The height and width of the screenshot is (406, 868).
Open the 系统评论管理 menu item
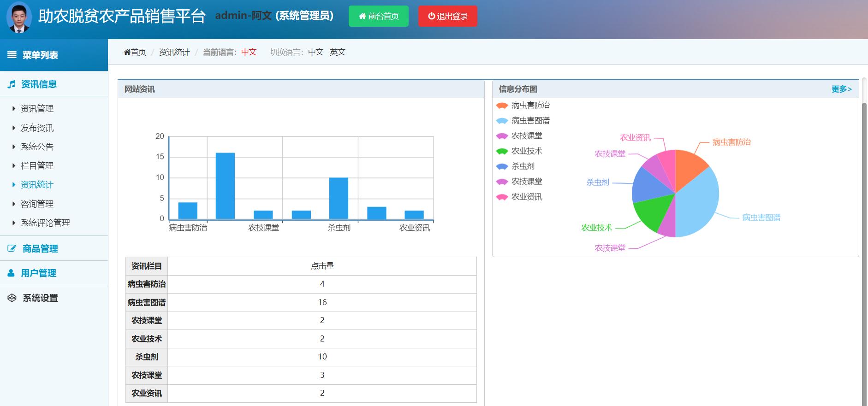point(45,223)
